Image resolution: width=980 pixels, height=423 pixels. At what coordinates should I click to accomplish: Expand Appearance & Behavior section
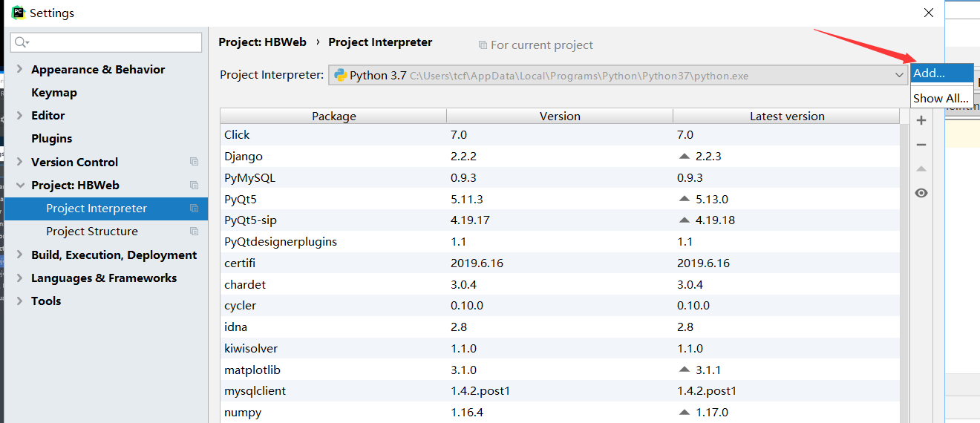pyautogui.click(x=19, y=70)
